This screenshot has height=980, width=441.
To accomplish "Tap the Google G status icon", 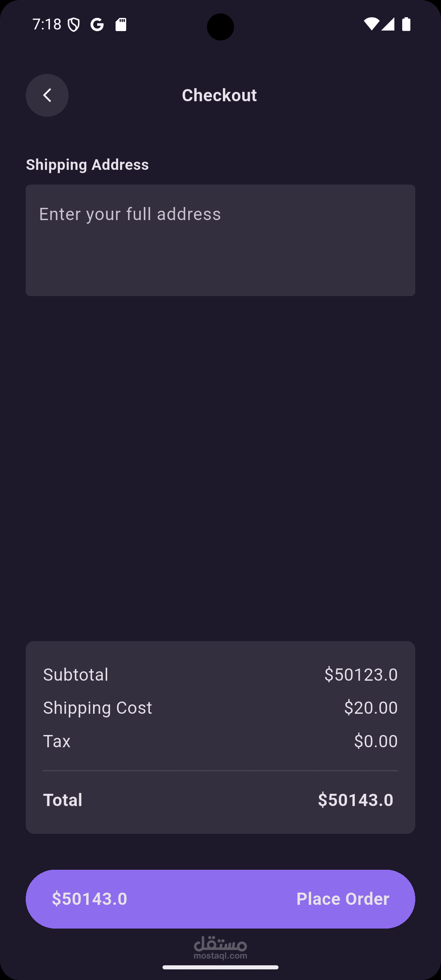I will click(97, 25).
